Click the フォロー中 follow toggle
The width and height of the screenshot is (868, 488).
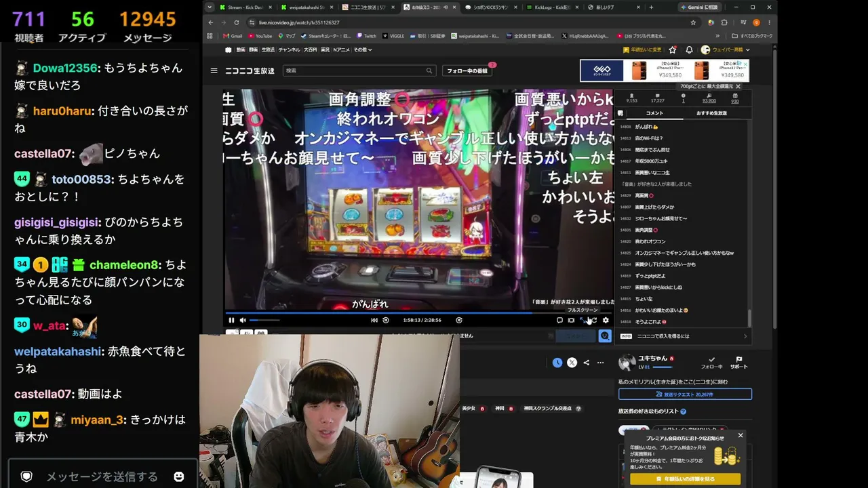click(711, 362)
